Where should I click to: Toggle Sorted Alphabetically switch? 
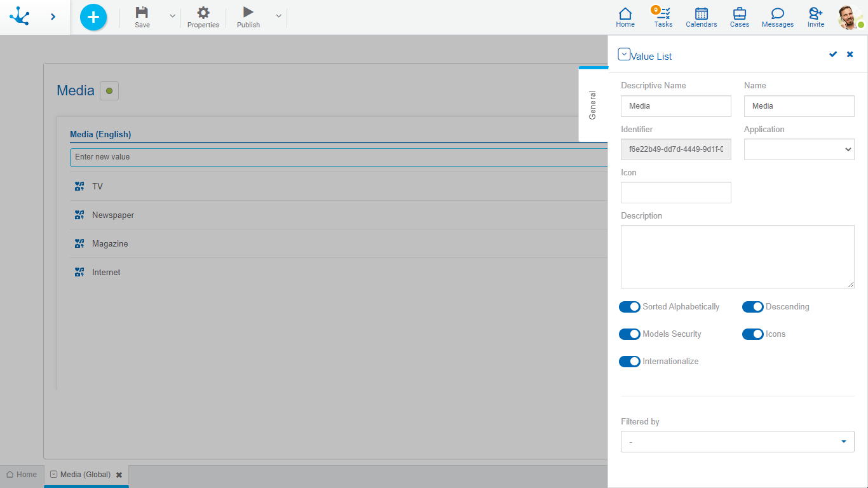630,307
